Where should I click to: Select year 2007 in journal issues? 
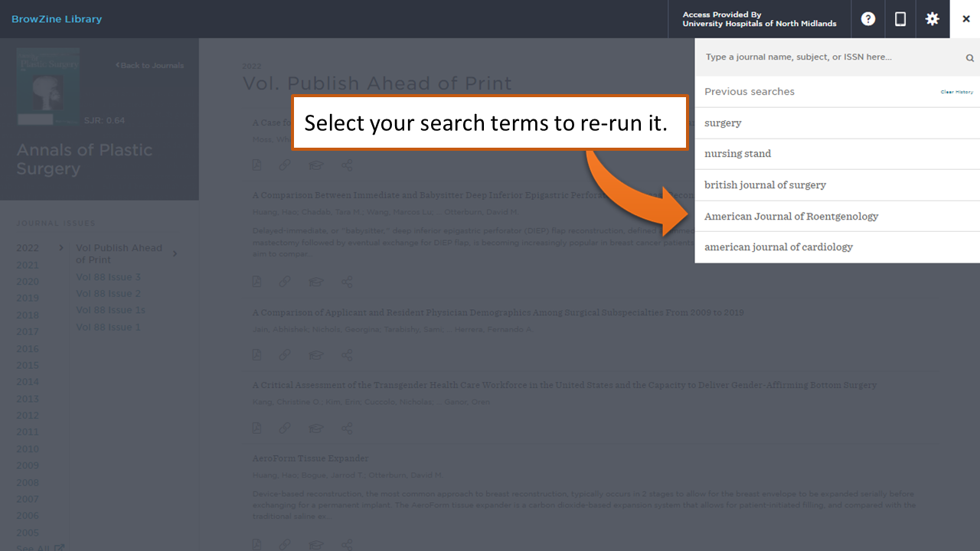coord(28,499)
